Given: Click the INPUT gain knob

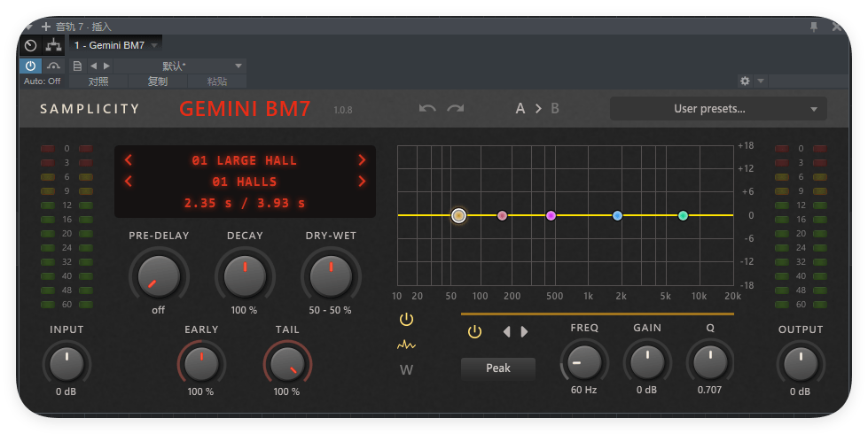Looking at the screenshot, I should (x=66, y=364).
